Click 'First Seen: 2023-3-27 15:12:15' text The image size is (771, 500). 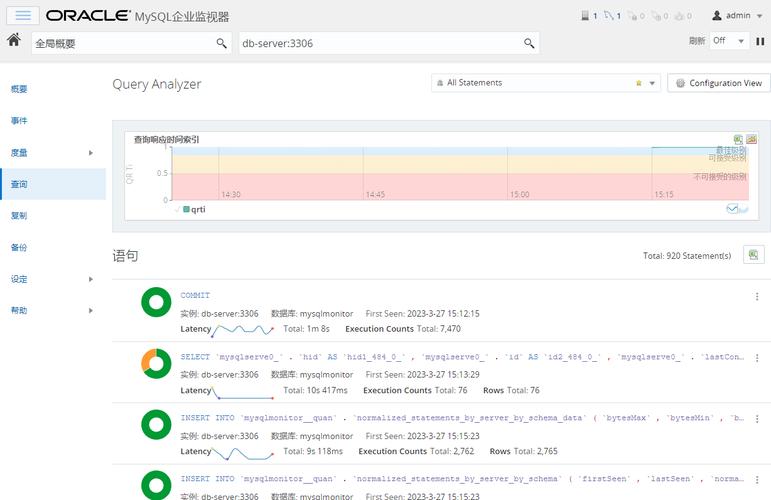[x=422, y=314]
